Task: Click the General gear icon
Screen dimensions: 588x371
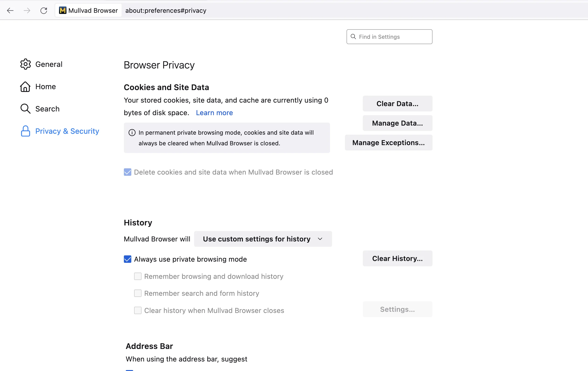Action: click(25, 64)
